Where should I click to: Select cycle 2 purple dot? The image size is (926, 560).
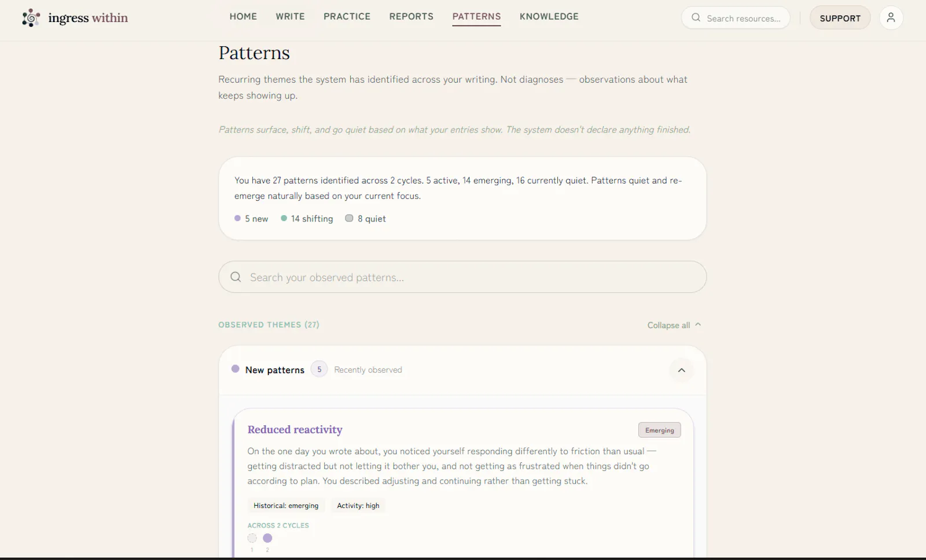(267, 538)
